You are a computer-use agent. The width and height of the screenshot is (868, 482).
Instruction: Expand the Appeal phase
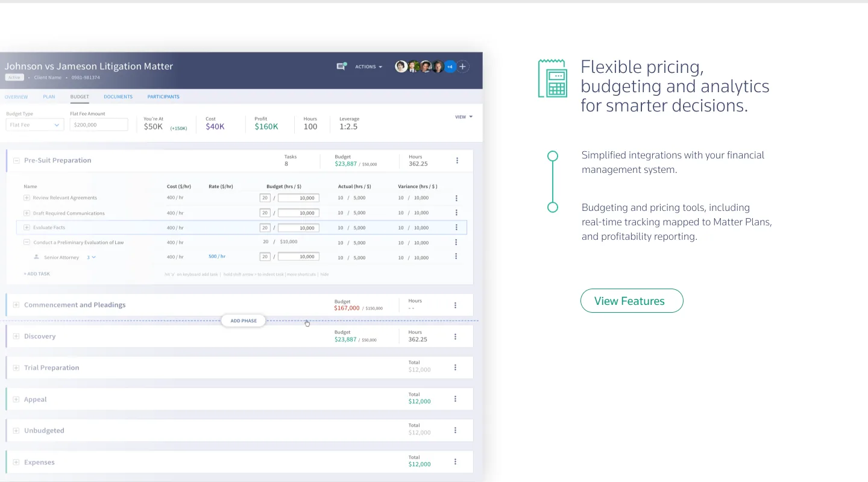pos(16,399)
